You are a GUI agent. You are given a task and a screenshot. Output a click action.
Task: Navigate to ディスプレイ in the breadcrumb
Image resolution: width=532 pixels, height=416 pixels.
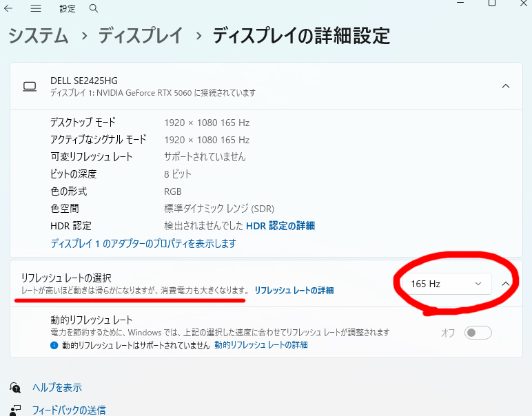141,34
